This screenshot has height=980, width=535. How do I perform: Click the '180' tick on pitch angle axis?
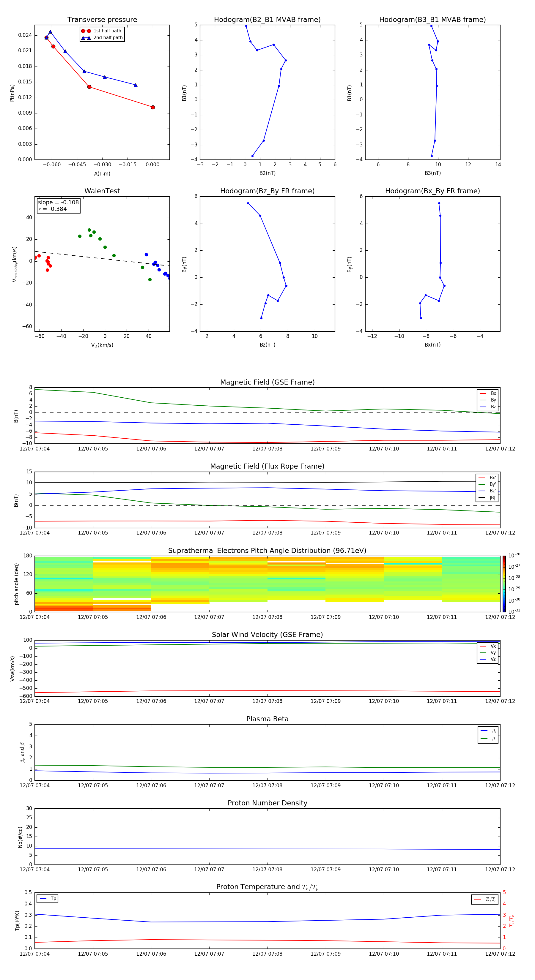pyautogui.click(x=28, y=556)
